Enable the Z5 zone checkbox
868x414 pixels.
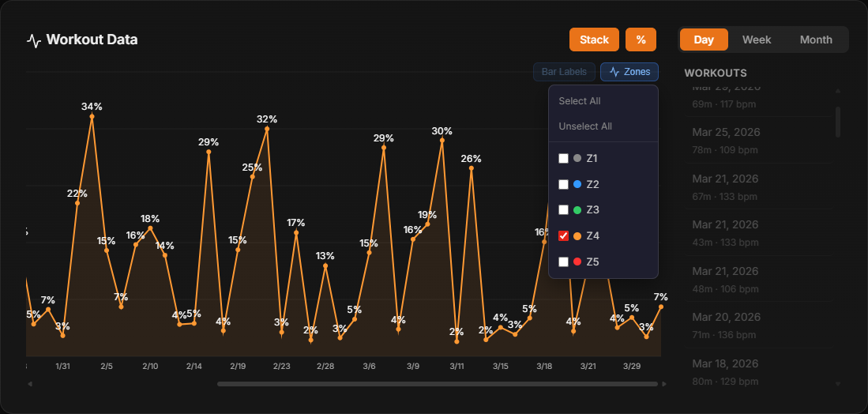click(563, 262)
